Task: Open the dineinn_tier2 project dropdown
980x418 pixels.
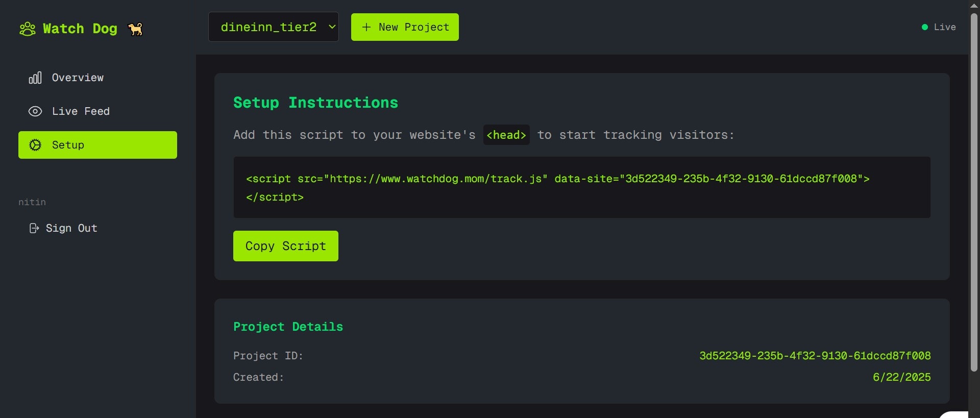Action: [x=274, y=27]
